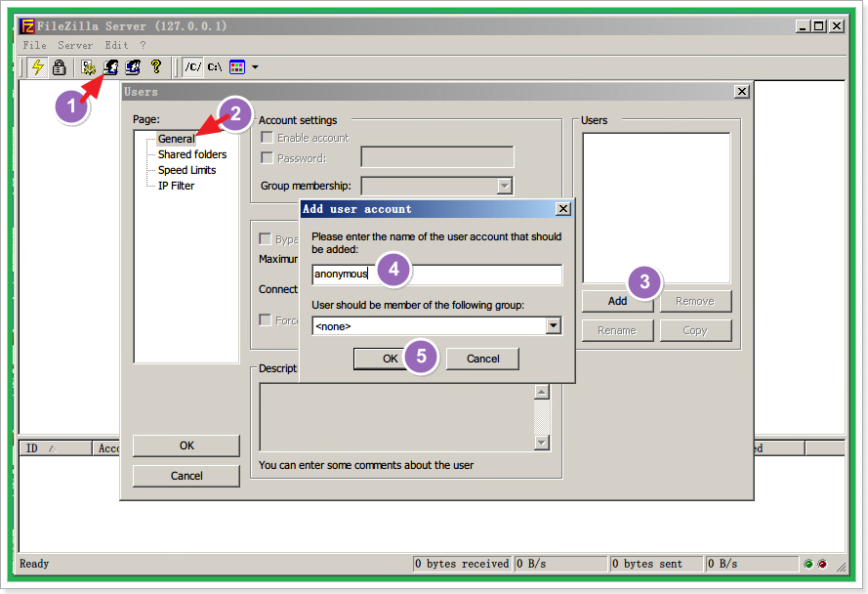Toggle the Force checkbox
This screenshot has width=868, height=594.
(x=266, y=319)
